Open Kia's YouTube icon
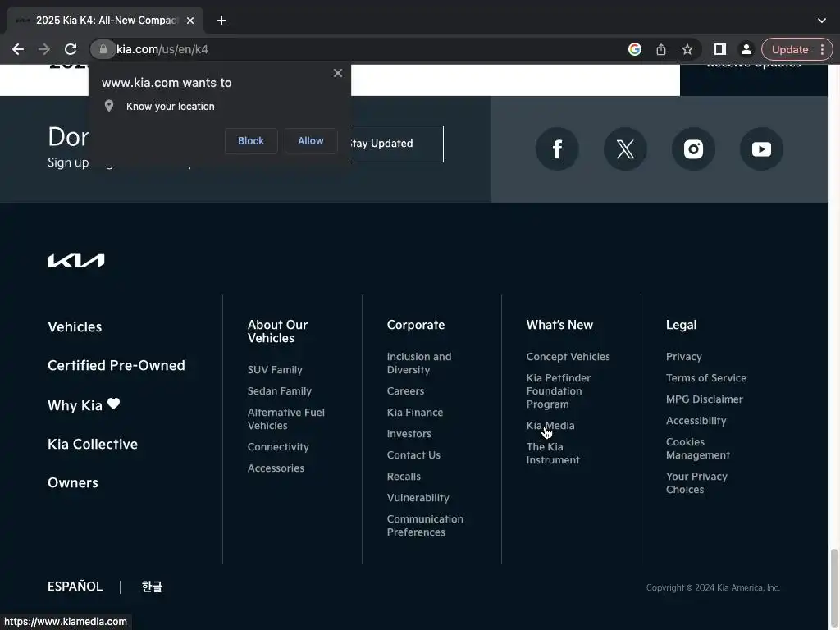This screenshot has height=630, width=840. click(x=761, y=149)
